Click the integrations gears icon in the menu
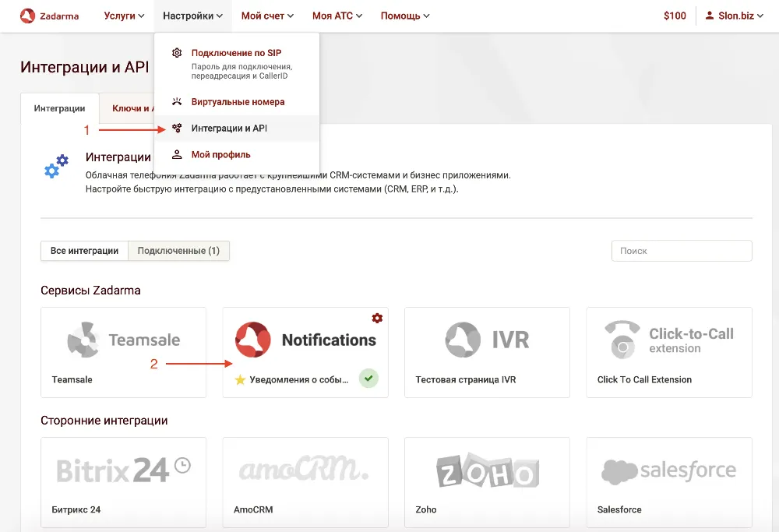Image resolution: width=779 pixels, height=532 pixels. (177, 129)
